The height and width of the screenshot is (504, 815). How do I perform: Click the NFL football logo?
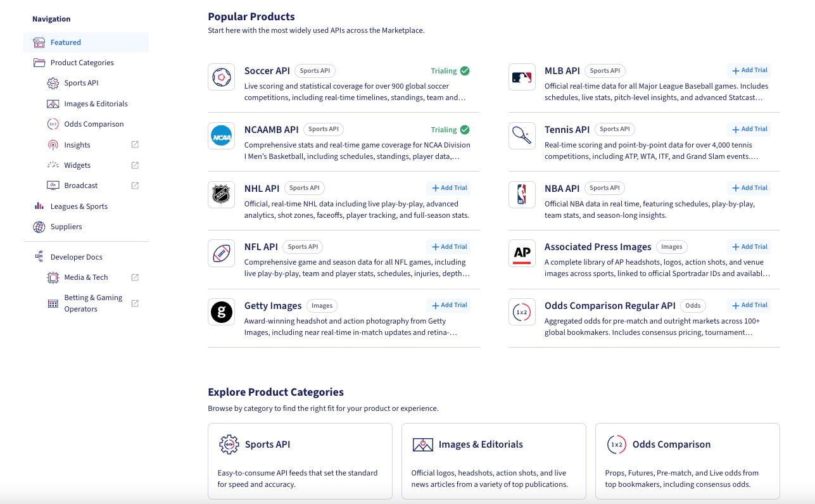click(x=222, y=253)
